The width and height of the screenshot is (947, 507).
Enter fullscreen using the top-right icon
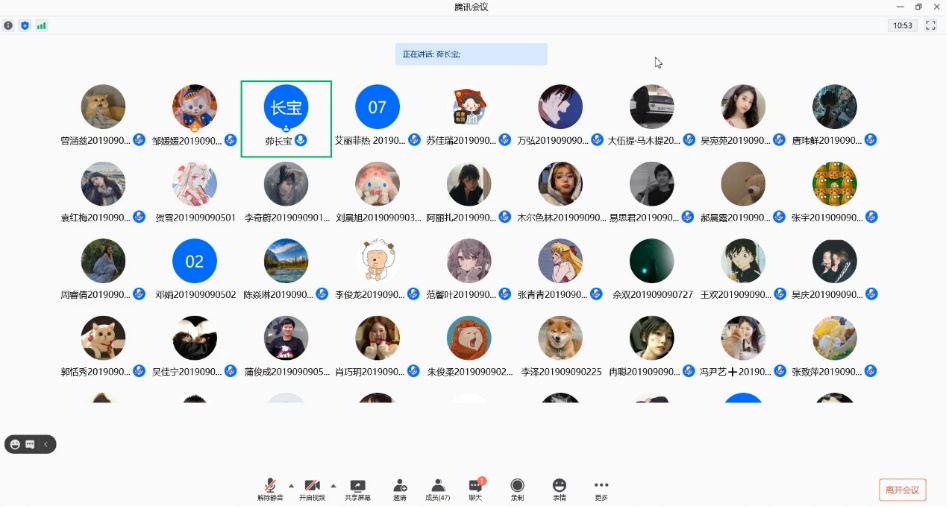pyautogui.click(x=931, y=26)
